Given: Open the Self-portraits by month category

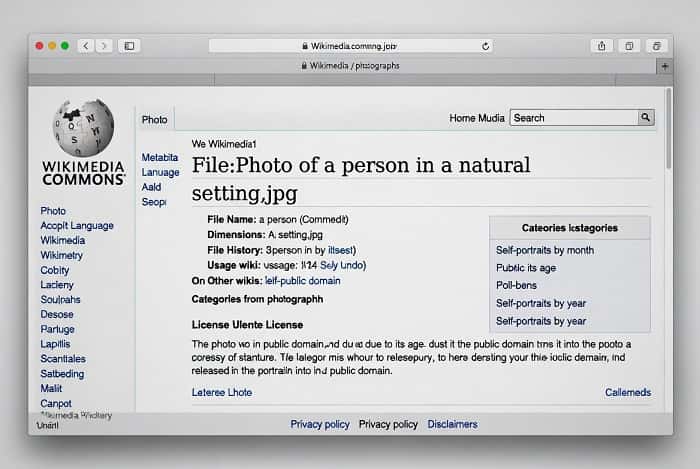Looking at the screenshot, I should pyautogui.click(x=545, y=250).
